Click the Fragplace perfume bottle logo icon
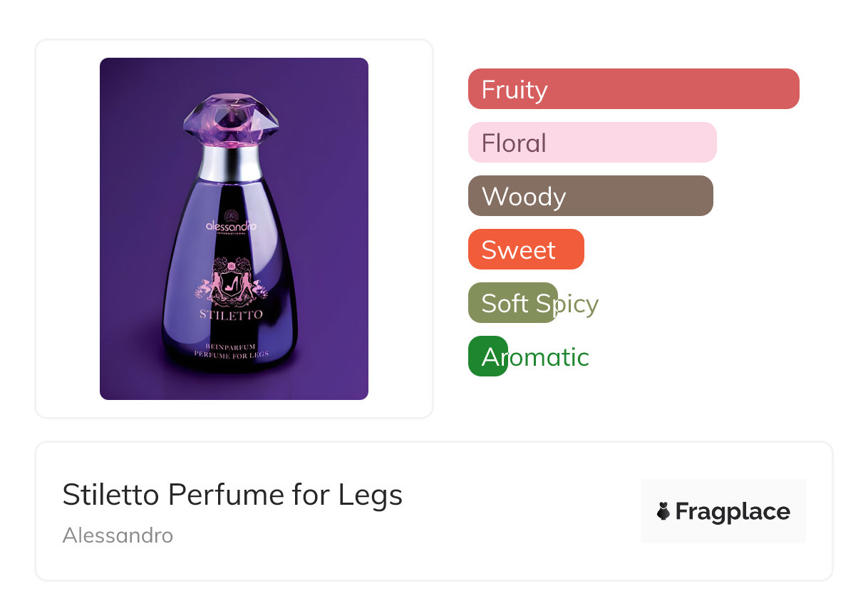The image size is (868, 616). click(663, 511)
